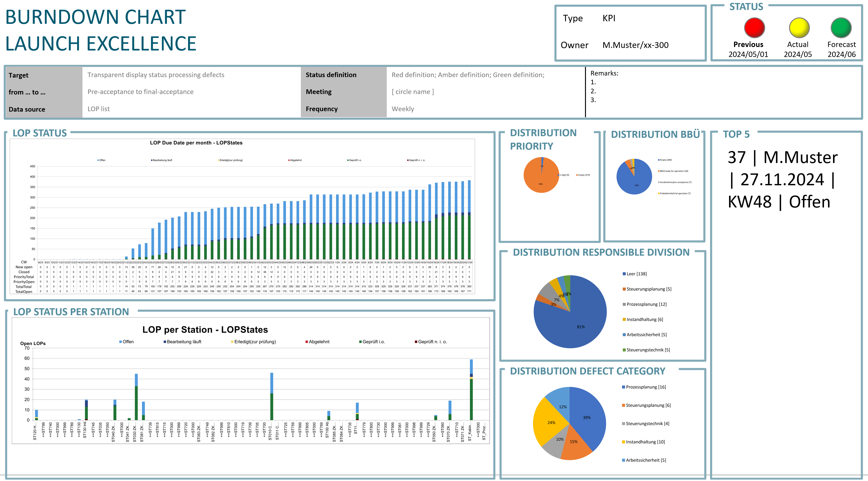Image resolution: width=868 pixels, height=481 pixels.
Task: Click the LOP per Station - LOPStates title
Action: pyautogui.click(x=205, y=329)
